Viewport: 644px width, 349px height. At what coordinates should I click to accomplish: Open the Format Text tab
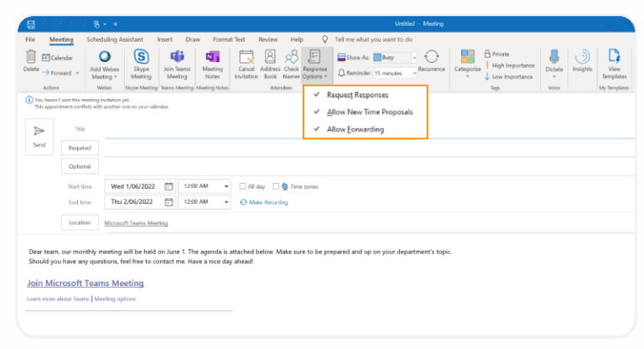tap(229, 39)
